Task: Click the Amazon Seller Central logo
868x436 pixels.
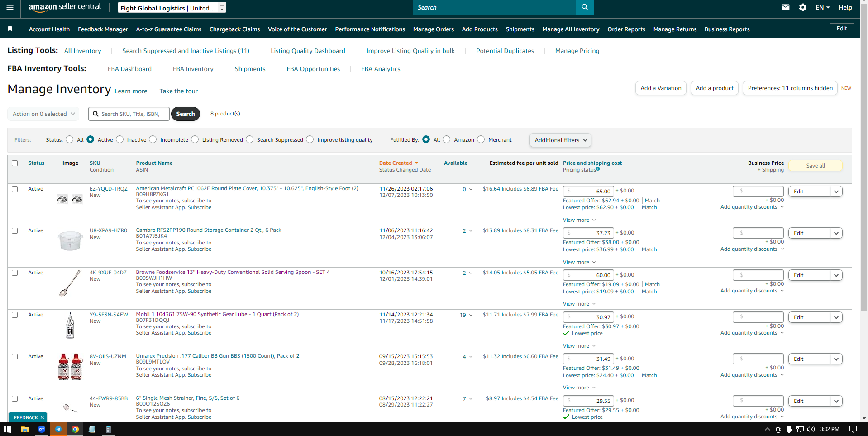Action: (x=65, y=7)
